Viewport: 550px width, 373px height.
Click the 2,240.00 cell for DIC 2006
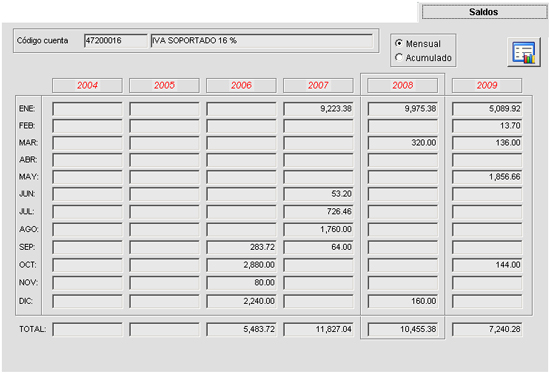point(241,301)
